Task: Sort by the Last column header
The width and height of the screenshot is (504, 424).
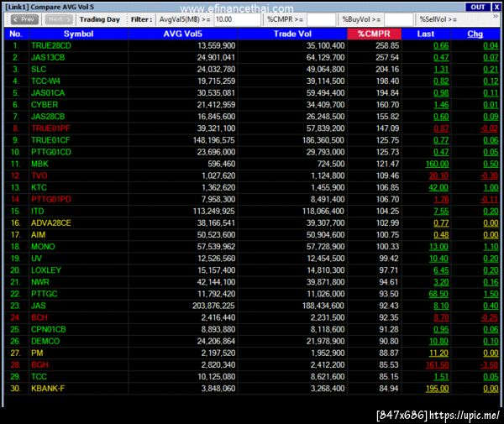Action: coord(426,34)
